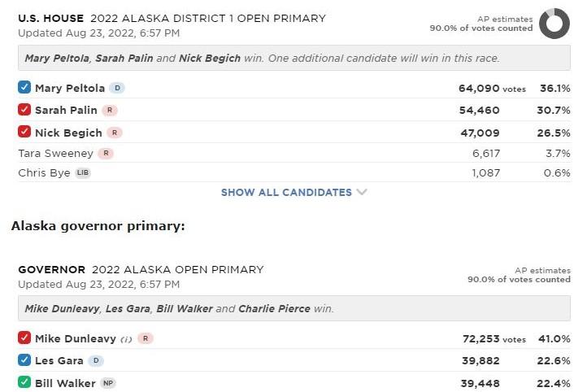The height and width of the screenshot is (392, 587).
Task: Click the votes-counted donut chart icon
Action: click(554, 23)
